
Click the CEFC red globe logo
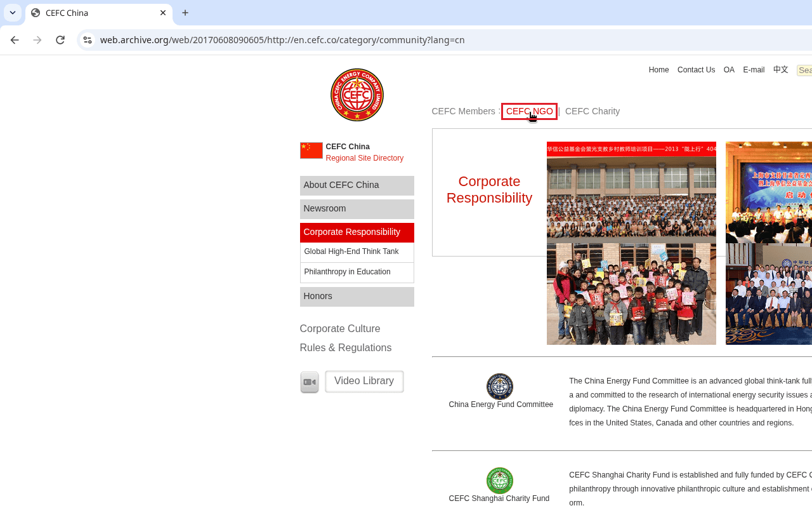[357, 95]
